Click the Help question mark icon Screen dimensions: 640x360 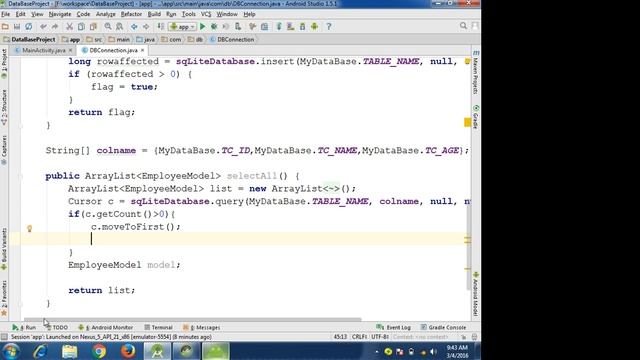[x=329, y=27]
